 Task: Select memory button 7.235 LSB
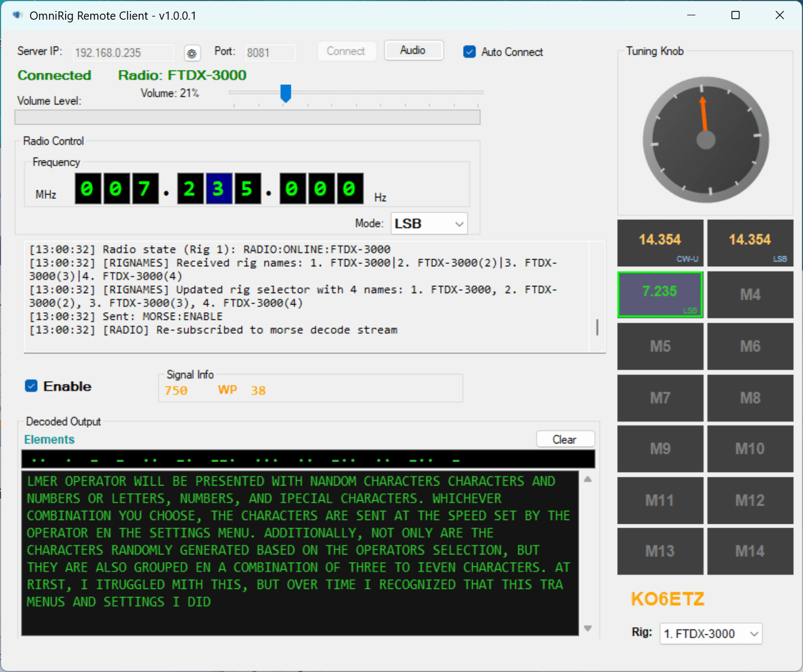pyautogui.click(x=660, y=295)
